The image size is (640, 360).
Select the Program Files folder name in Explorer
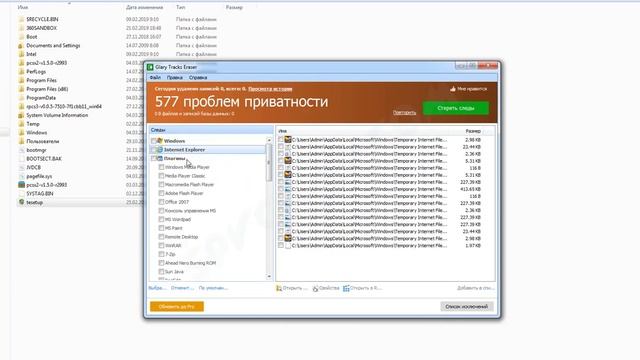click(x=42, y=80)
